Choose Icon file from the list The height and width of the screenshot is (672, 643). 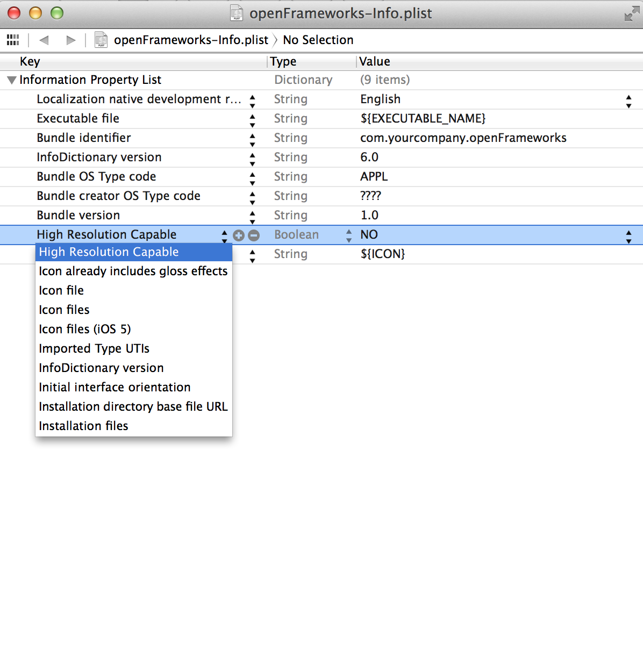pos(134,290)
